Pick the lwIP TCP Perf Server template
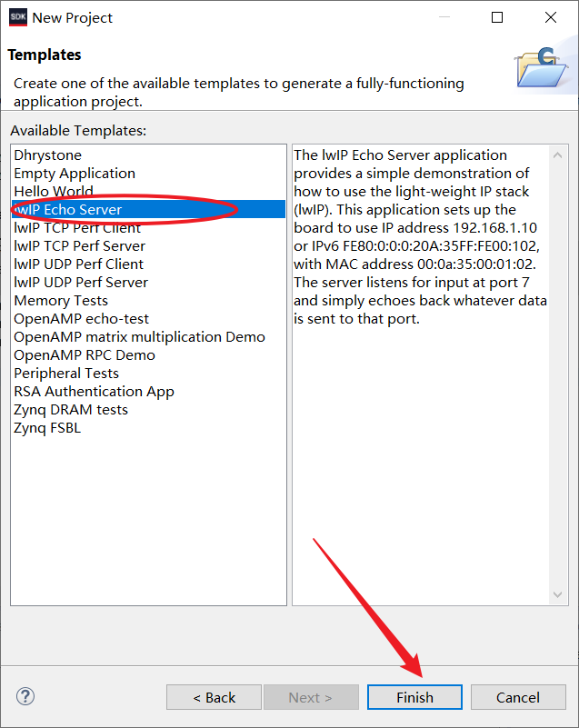 79,246
